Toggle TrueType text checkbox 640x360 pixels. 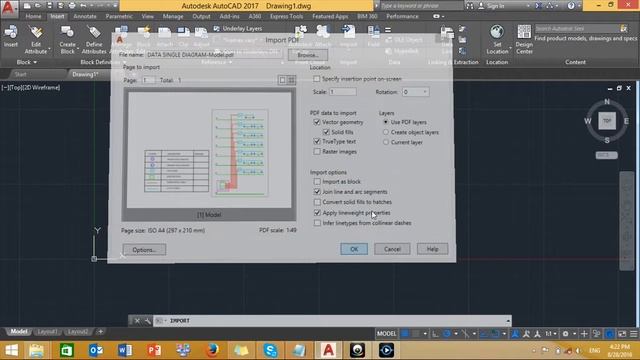click(317, 141)
